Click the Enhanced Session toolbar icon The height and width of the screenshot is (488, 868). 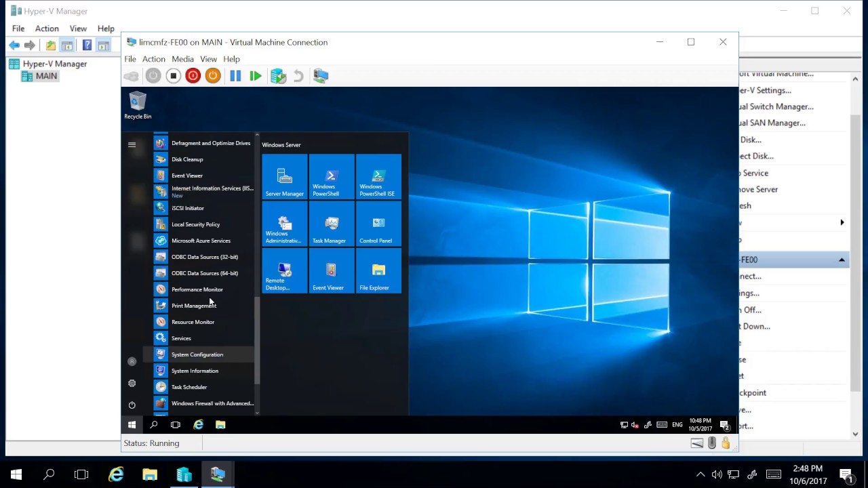[321, 76]
